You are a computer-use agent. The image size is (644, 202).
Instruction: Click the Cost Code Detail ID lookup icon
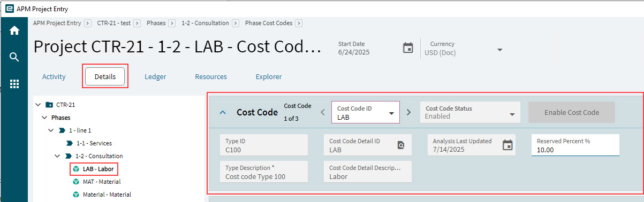point(401,145)
